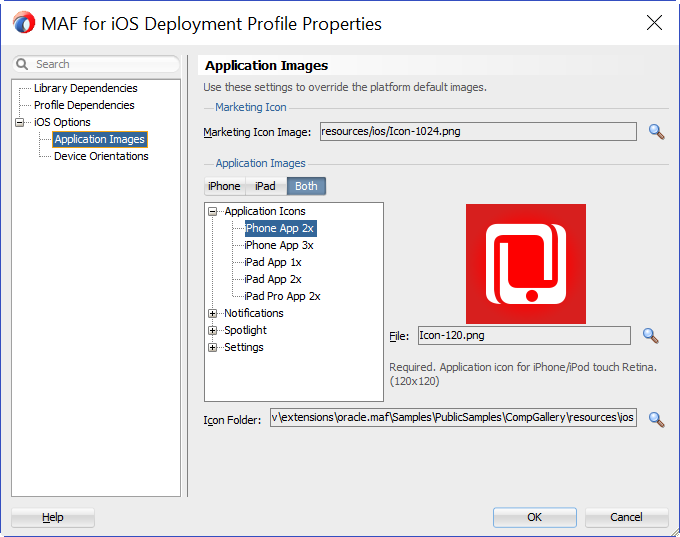Click the Cancel button

pyautogui.click(x=626, y=517)
